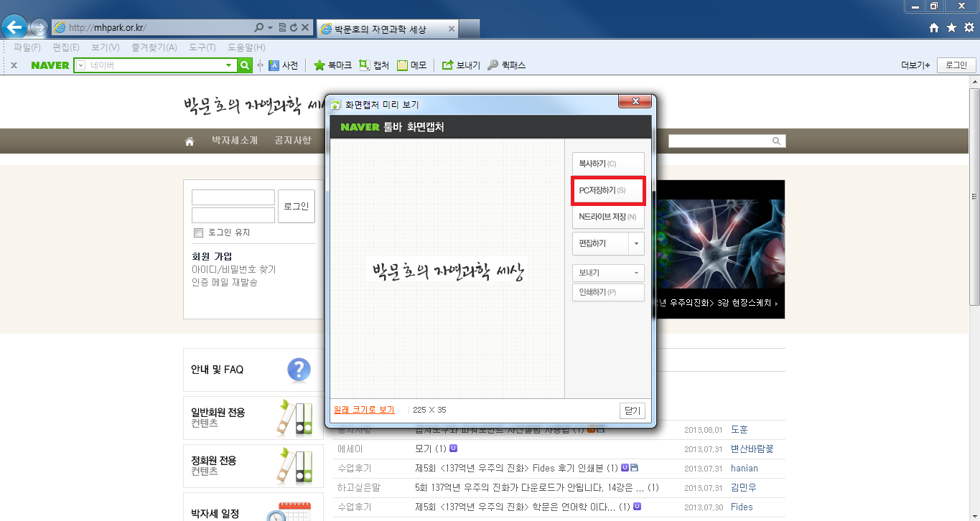The width and height of the screenshot is (980, 521).
Task: Click the PC저장하기 button
Action: (x=607, y=191)
